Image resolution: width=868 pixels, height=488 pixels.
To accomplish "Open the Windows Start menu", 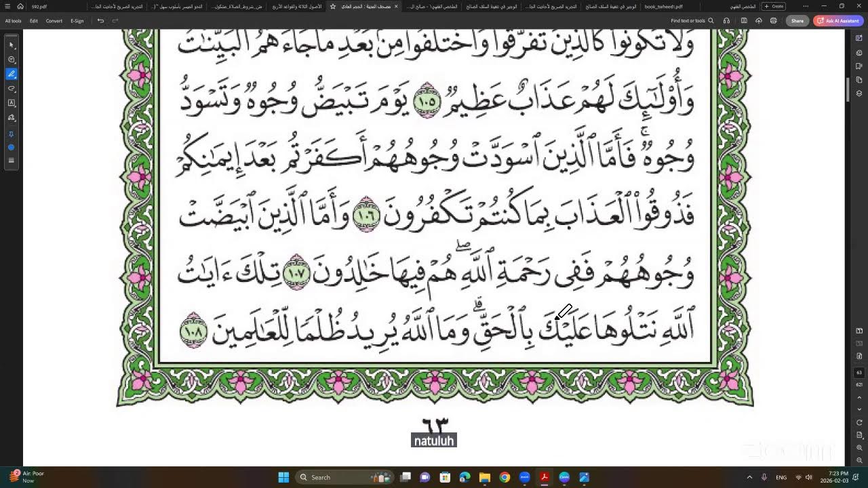I will pos(283,477).
